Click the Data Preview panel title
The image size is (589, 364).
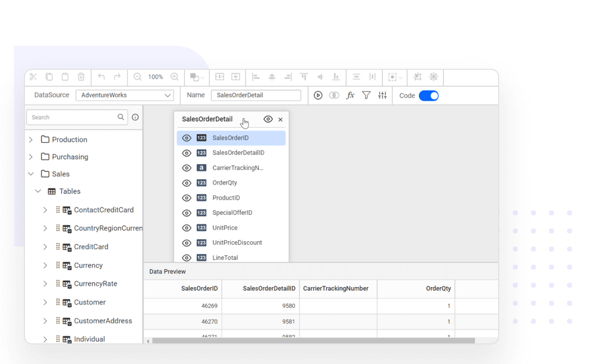(168, 272)
